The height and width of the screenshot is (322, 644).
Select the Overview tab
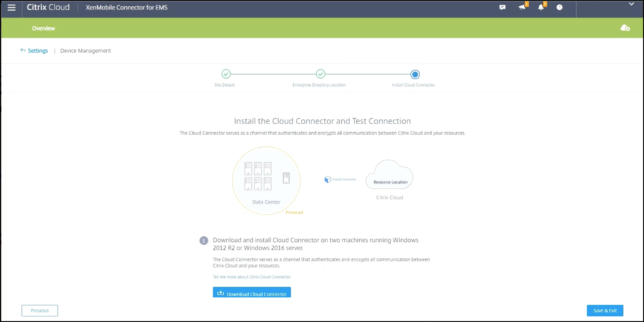[x=44, y=28]
